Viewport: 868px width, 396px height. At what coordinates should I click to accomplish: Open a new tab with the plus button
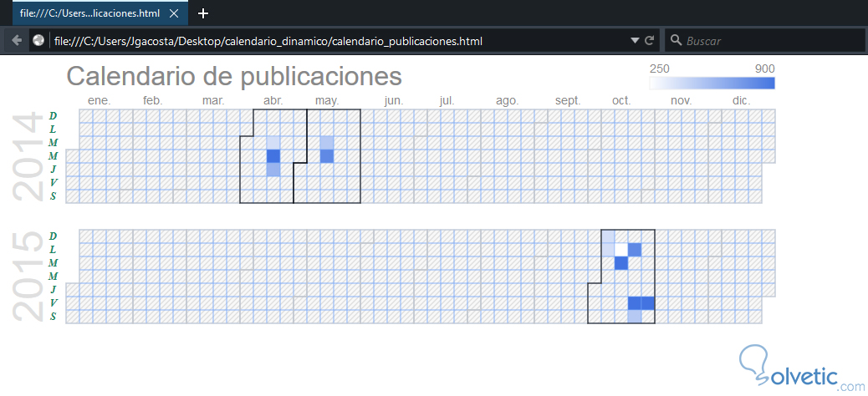pyautogui.click(x=203, y=13)
